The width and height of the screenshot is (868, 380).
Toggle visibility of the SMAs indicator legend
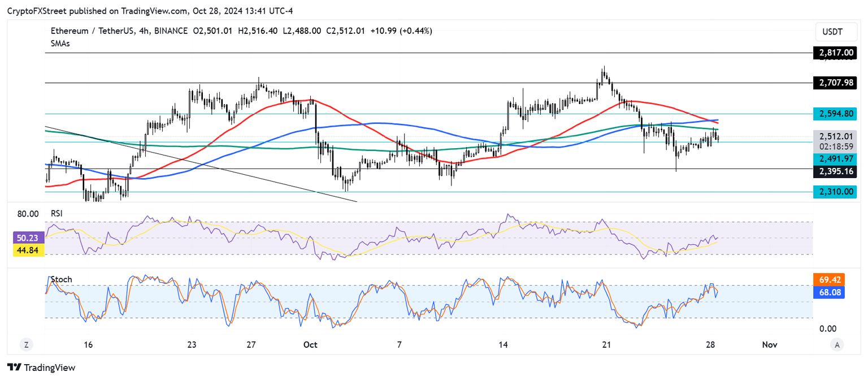pyautogui.click(x=59, y=44)
